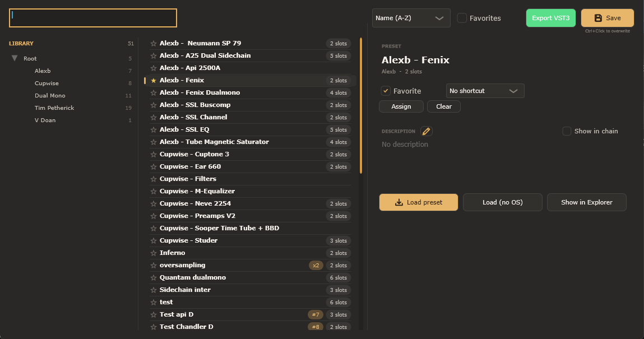Select the Cupwise library folder
644x339 pixels.
click(47, 83)
